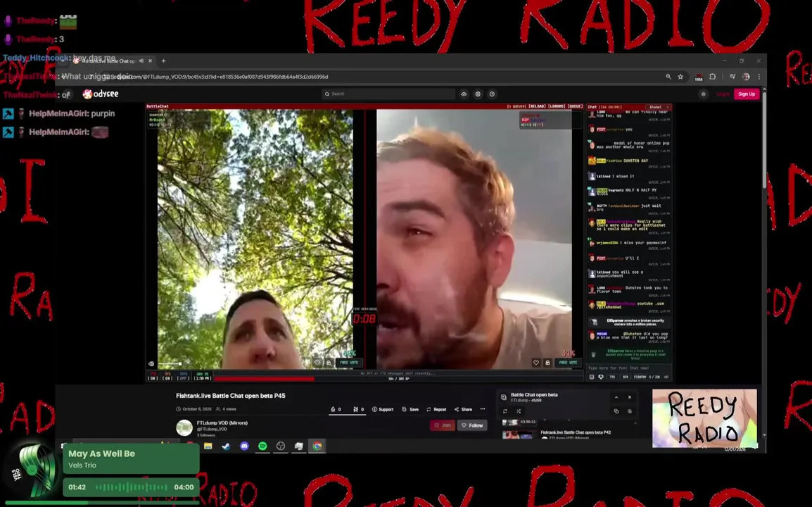The height and width of the screenshot is (507, 812).
Task: Open the settings gear near Log In
Action: 703,94
